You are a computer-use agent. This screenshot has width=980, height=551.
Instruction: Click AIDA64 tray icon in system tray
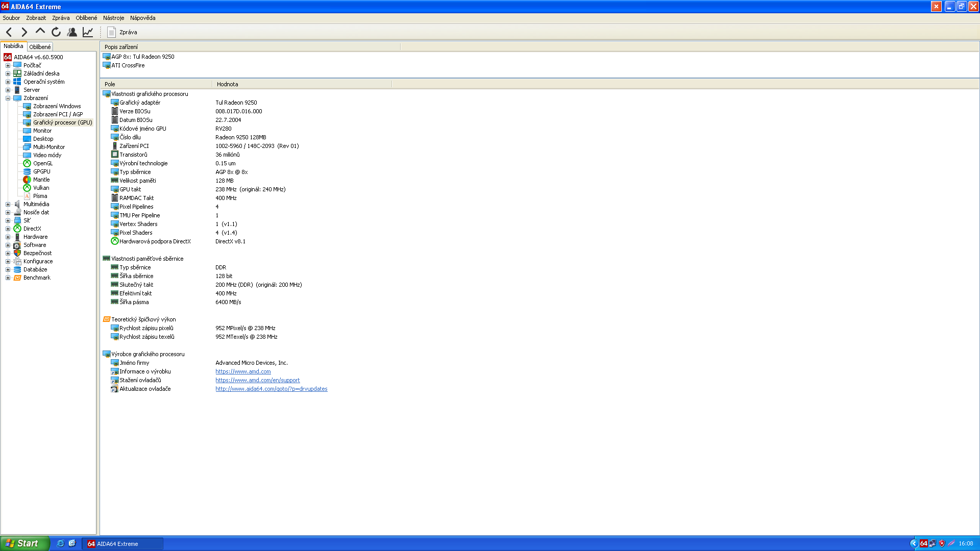tap(923, 543)
